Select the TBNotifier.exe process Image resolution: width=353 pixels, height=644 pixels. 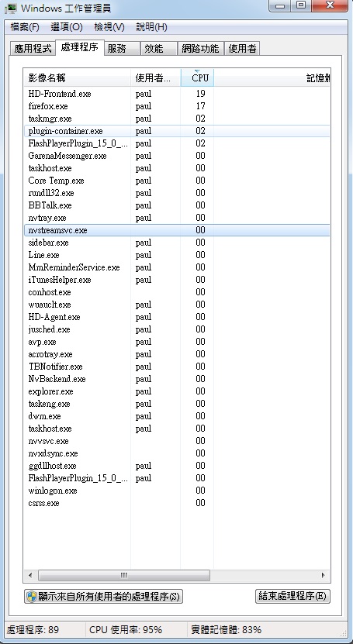click(177, 367)
